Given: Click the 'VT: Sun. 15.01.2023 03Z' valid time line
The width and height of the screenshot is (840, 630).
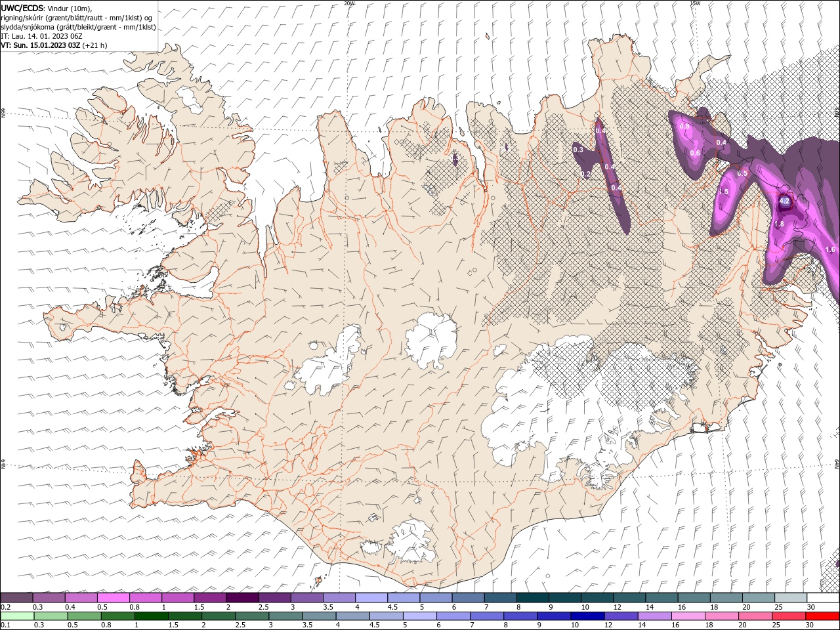Looking at the screenshot, I should coord(54,45).
